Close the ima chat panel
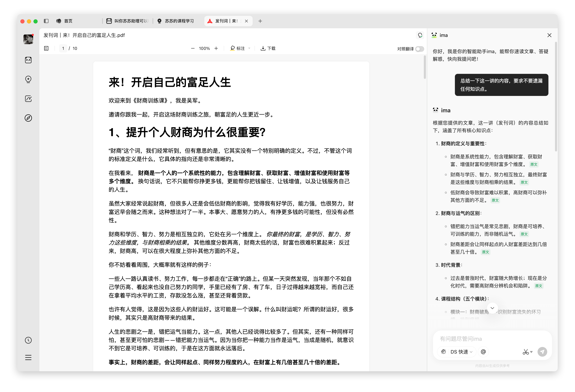The image size is (575, 392). [549, 35]
